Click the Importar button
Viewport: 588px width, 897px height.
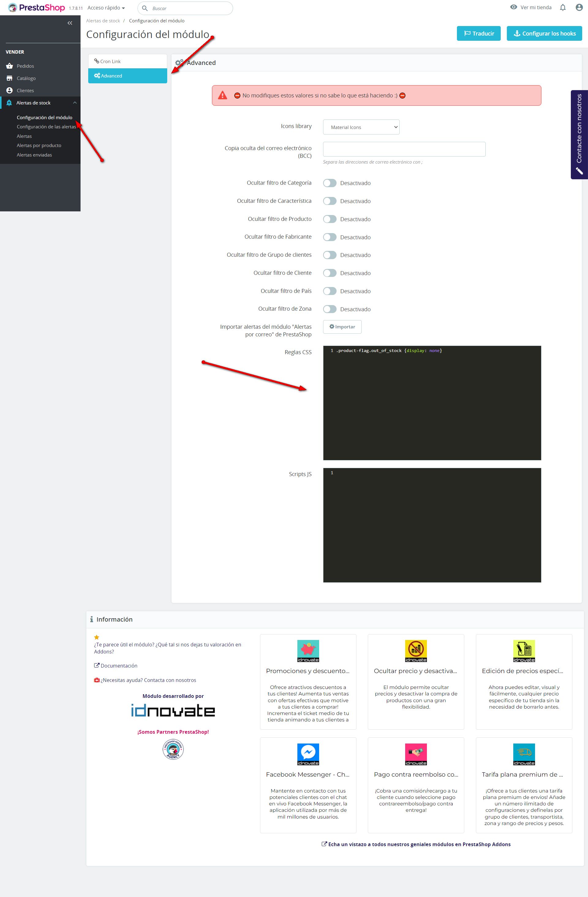(x=342, y=327)
